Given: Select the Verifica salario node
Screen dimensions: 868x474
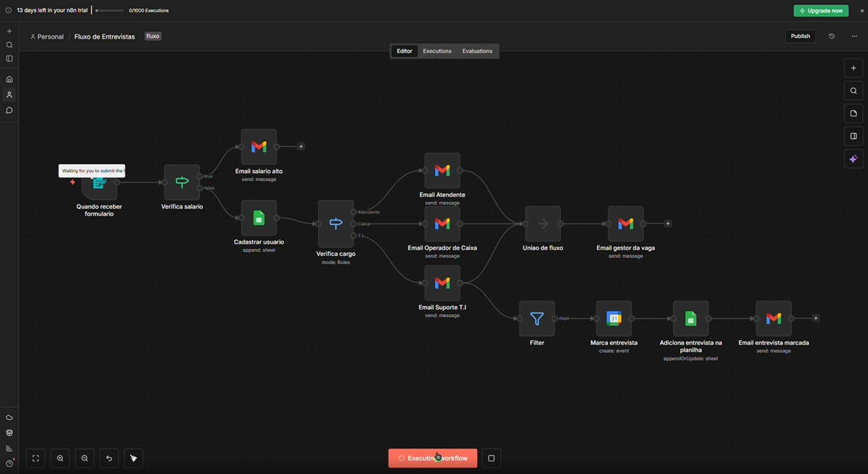Looking at the screenshot, I should coord(182,182).
